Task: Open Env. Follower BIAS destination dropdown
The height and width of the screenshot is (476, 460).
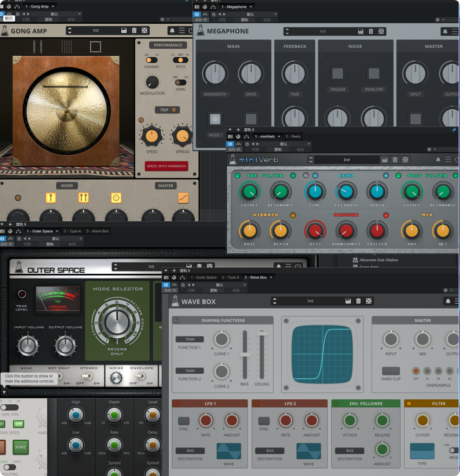Action: [x=349, y=450]
